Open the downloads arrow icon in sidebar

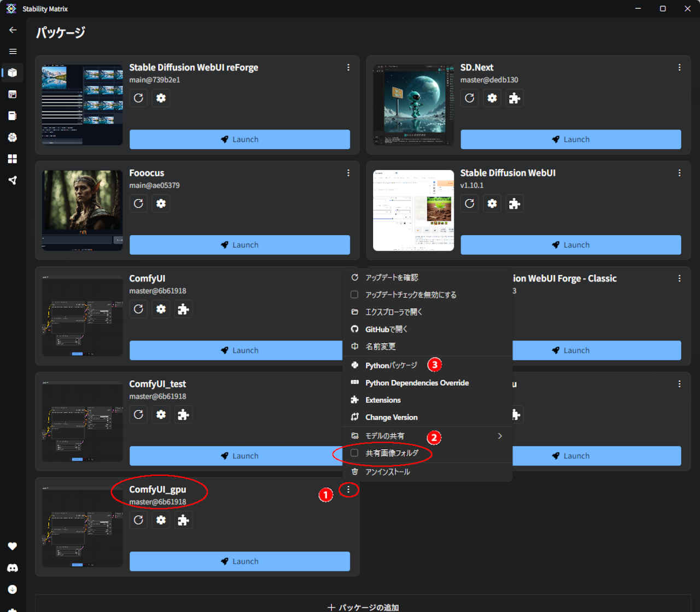click(13, 590)
